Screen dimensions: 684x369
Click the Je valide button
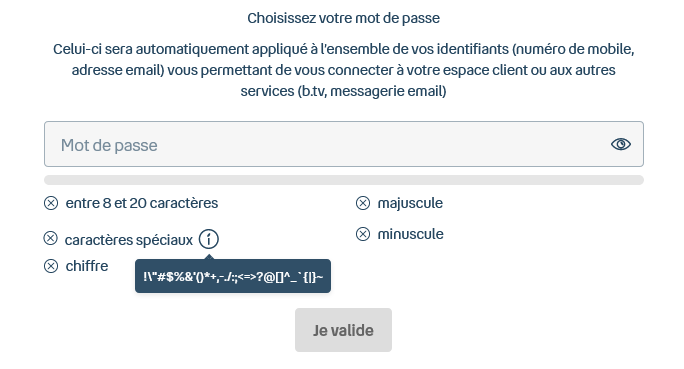(343, 330)
